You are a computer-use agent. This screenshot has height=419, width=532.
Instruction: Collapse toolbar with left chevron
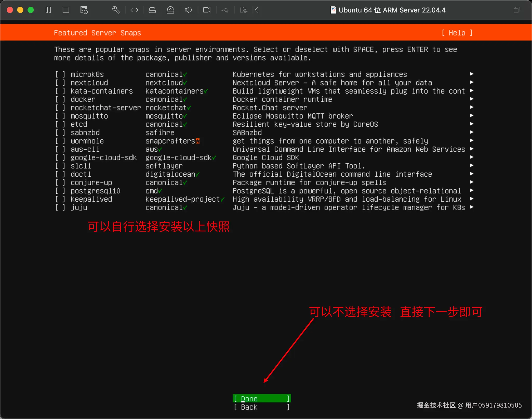[x=257, y=10]
